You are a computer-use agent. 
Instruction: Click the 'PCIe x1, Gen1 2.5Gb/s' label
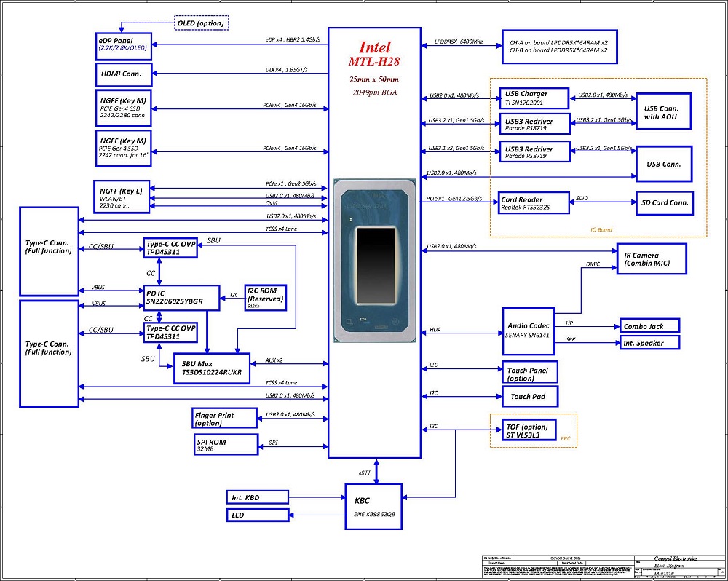coord(454,198)
